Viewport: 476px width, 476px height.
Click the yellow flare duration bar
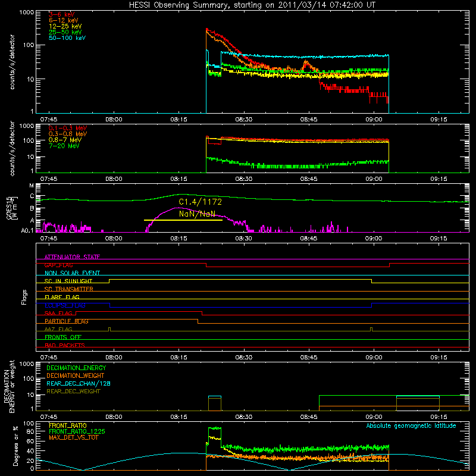(183, 220)
